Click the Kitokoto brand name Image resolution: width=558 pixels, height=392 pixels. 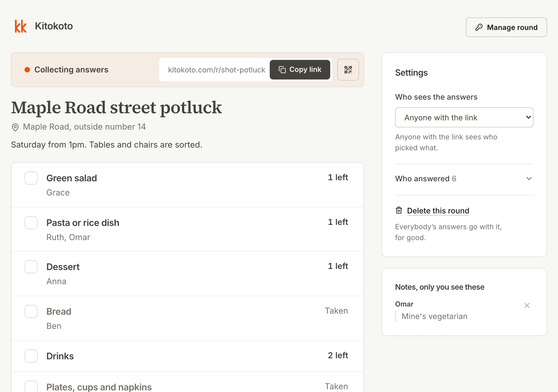(x=54, y=26)
